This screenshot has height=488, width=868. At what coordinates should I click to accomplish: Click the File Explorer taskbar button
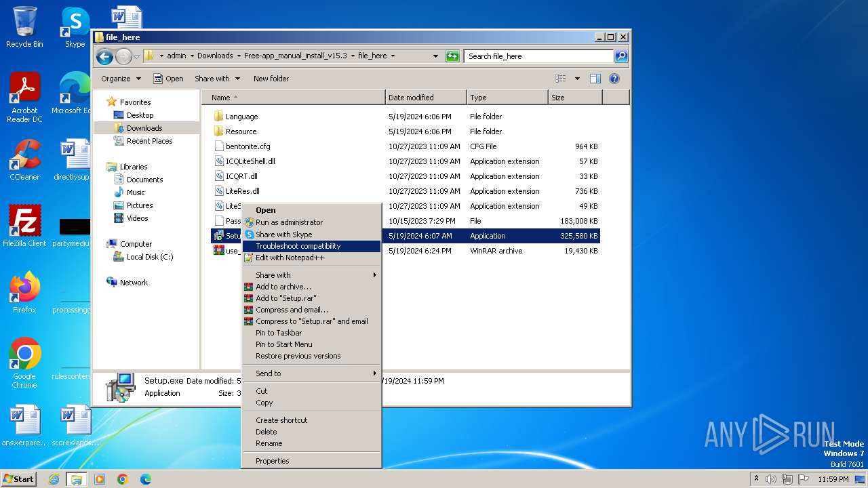[77, 479]
